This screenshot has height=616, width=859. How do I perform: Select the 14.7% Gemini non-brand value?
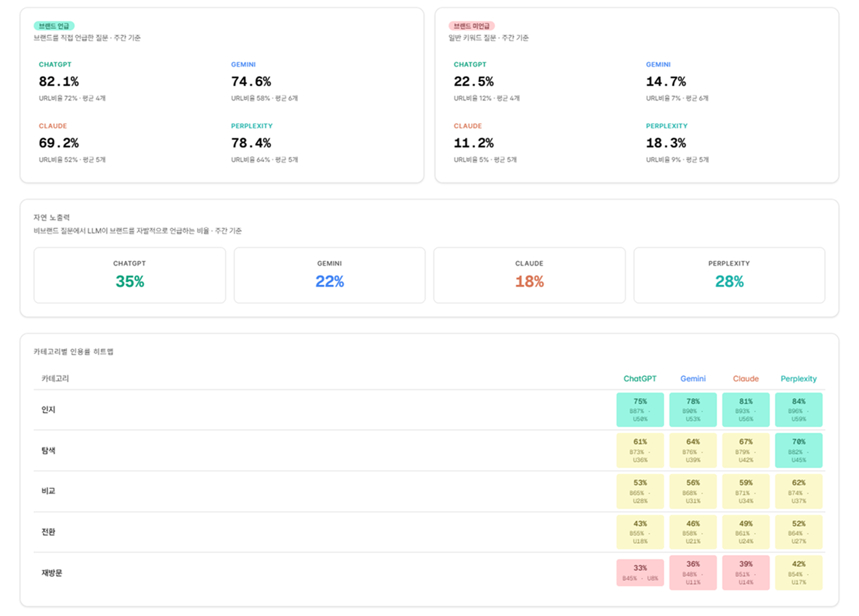(666, 81)
